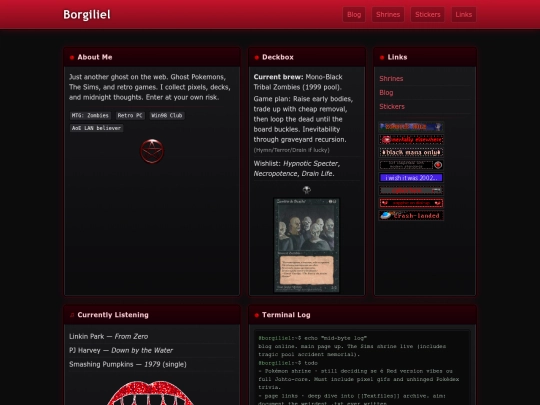Open Links in the top navigation
The width and height of the screenshot is (540, 405).
(464, 14)
